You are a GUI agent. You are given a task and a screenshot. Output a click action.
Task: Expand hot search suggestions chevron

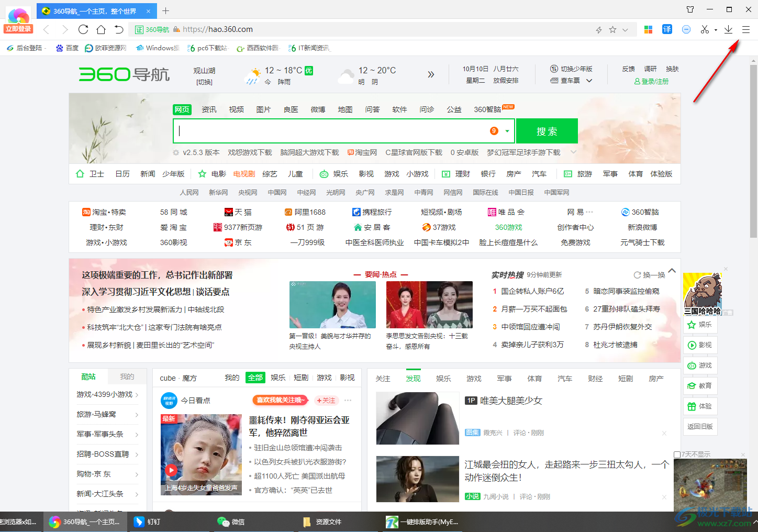(x=573, y=152)
